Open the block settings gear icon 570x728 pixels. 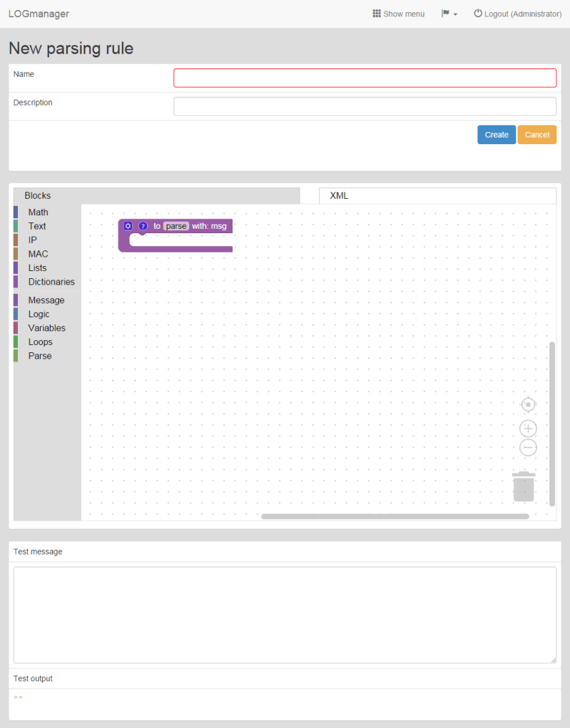(x=128, y=226)
